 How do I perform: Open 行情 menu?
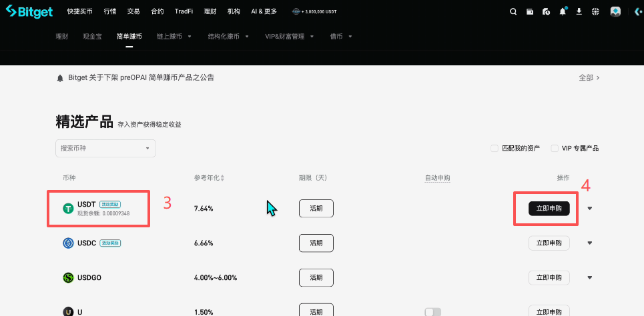110,11
